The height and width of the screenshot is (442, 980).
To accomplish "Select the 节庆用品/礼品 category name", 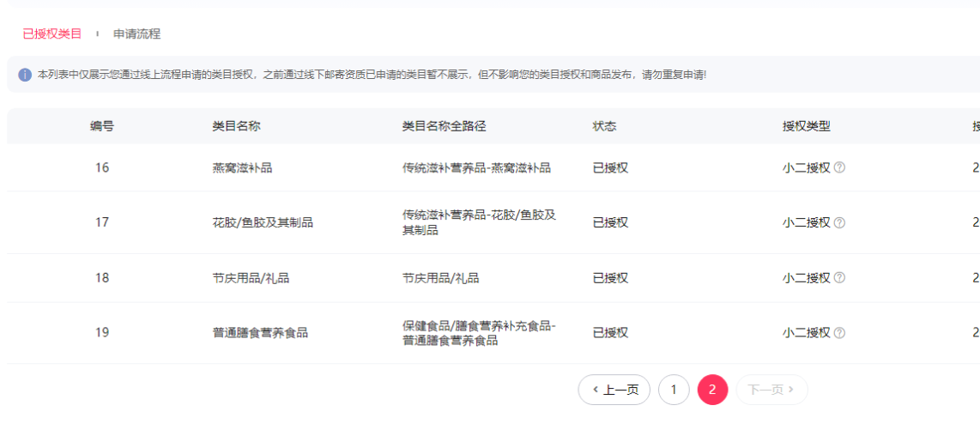I will click(x=251, y=278).
